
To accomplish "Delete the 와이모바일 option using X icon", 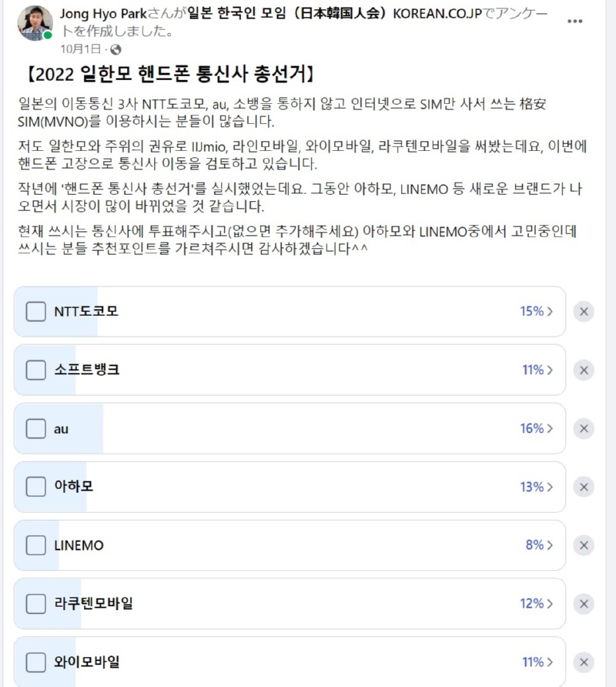I will tap(584, 662).
